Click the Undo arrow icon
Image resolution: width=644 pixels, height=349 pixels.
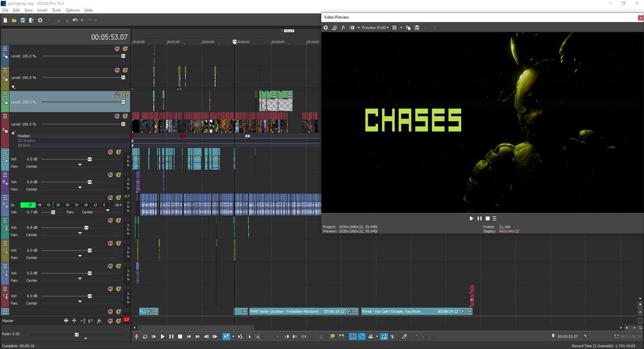coord(75,20)
